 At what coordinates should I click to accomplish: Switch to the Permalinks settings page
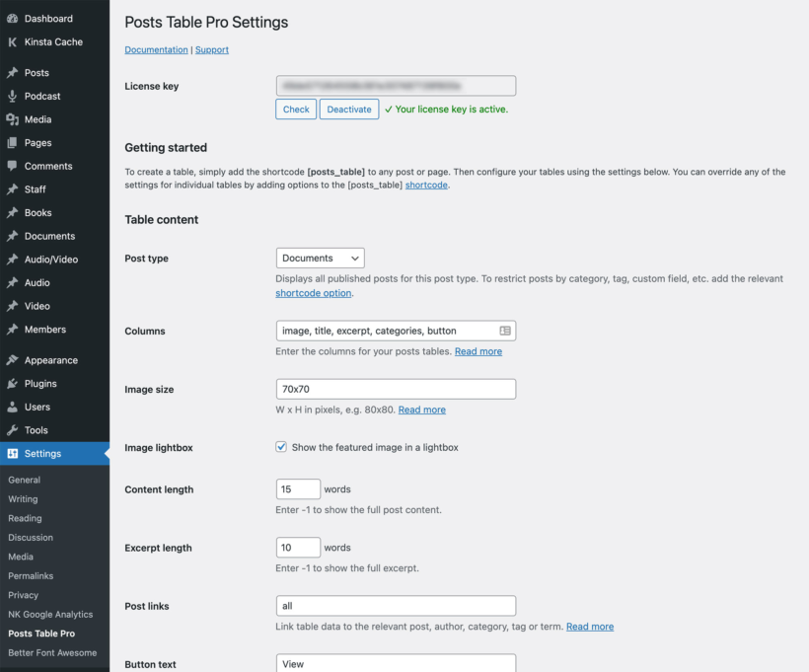[32, 575]
